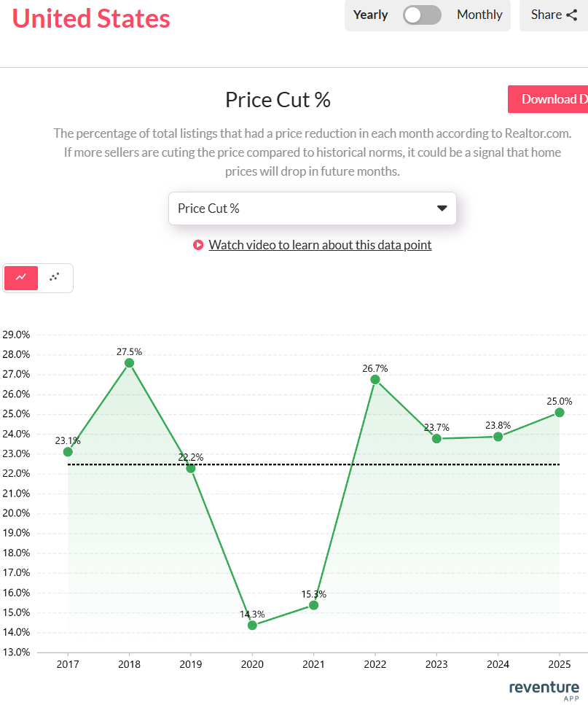Image resolution: width=588 pixels, height=705 pixels.
Task: Select the Yearly tab label
Action: coord(370,14)
